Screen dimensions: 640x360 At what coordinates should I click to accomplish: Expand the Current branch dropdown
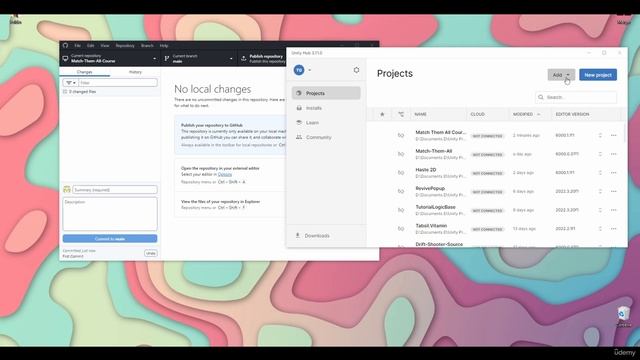(199, 58)
